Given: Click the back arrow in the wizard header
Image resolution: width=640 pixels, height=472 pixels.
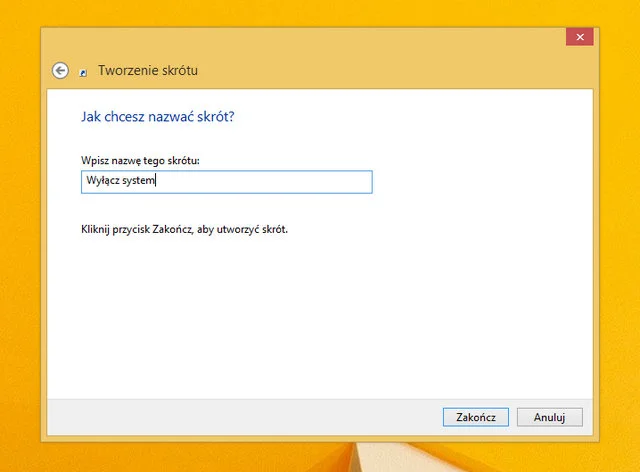Looking at the screenshot, I should click(61, 70).
